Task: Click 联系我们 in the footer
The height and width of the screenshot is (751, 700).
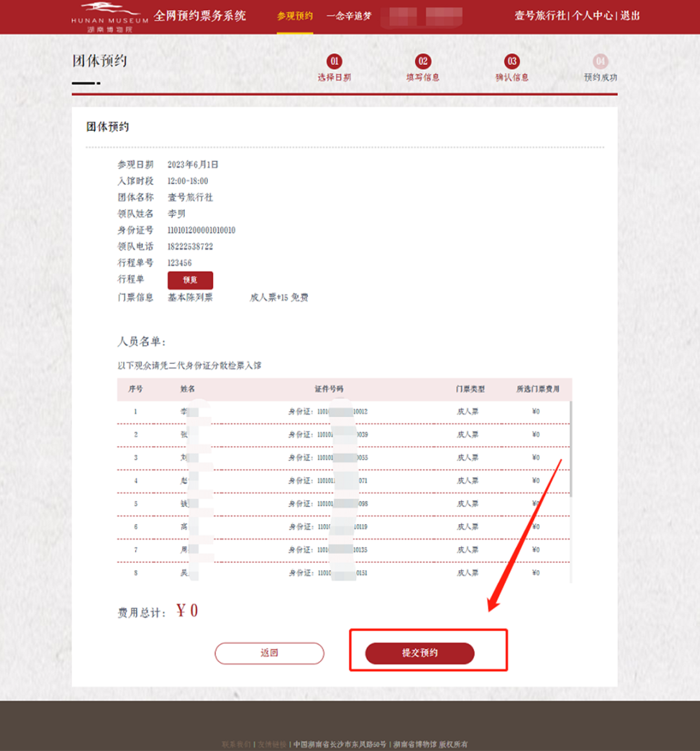Action: [x=237, y=745]
